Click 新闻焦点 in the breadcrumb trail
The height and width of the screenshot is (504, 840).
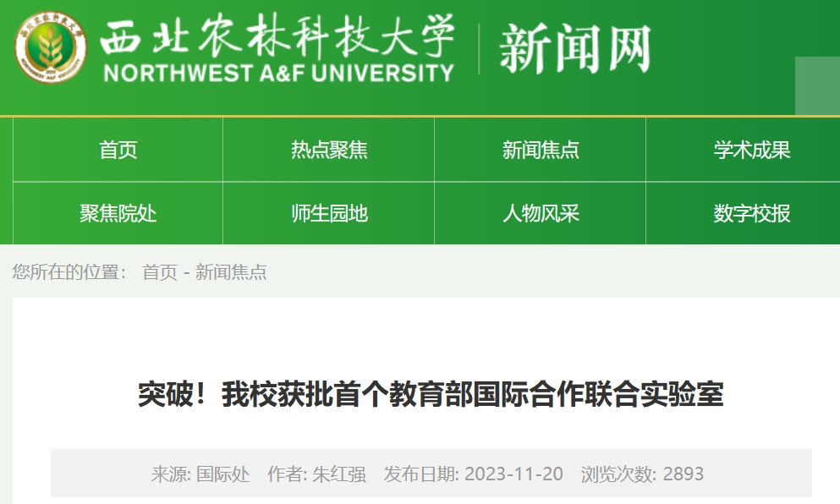pos(231,272)
